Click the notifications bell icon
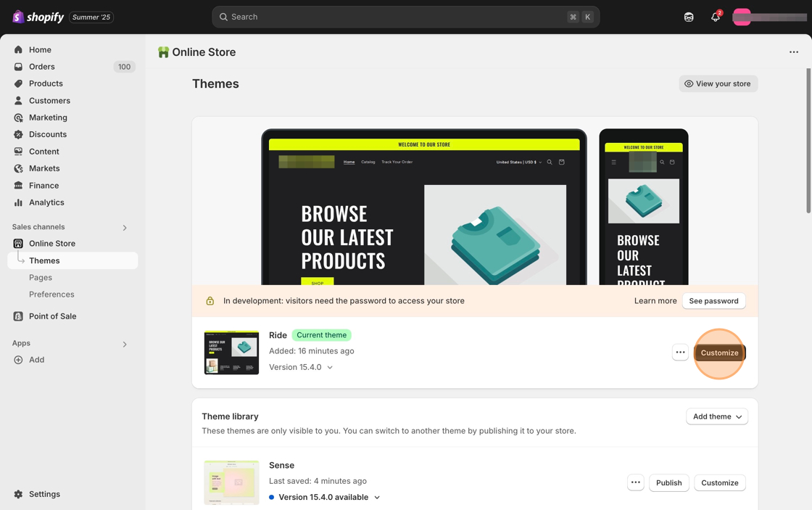Viewport: 812px width, 510px height. point(715,17)
